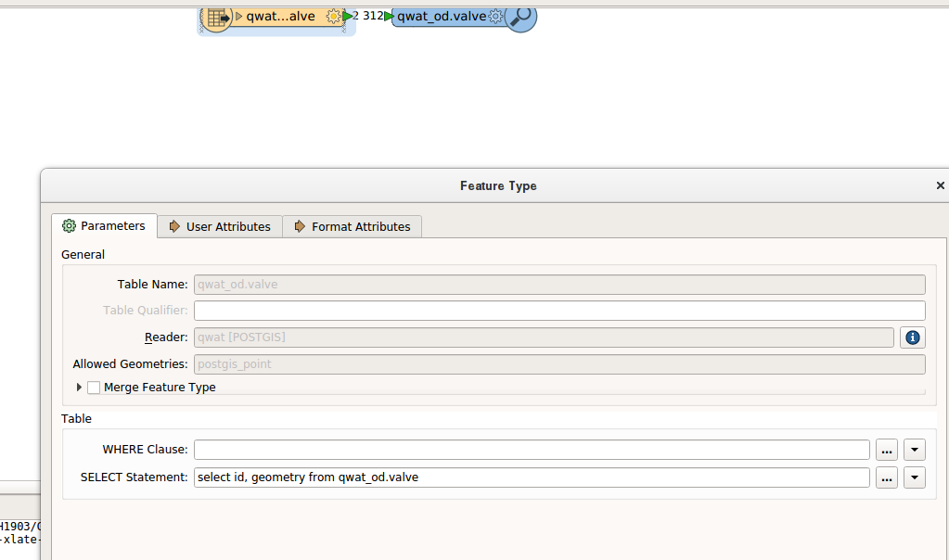Open the WHERE Clause dropdown arrow
949x560 pixels.
click(915, 449)
